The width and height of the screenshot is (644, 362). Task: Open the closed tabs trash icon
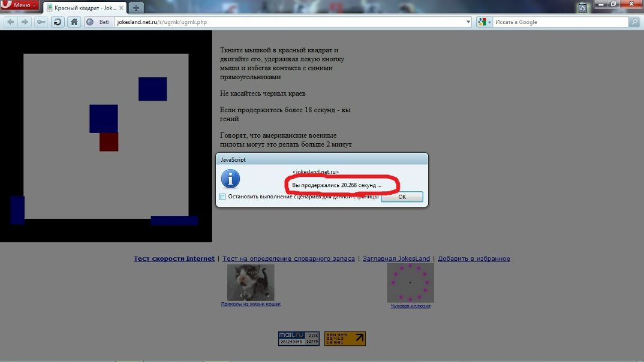coord(582,7)
